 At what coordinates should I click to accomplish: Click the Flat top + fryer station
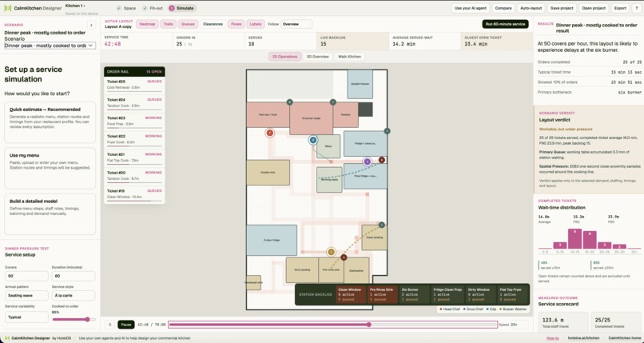coord(268,114)
